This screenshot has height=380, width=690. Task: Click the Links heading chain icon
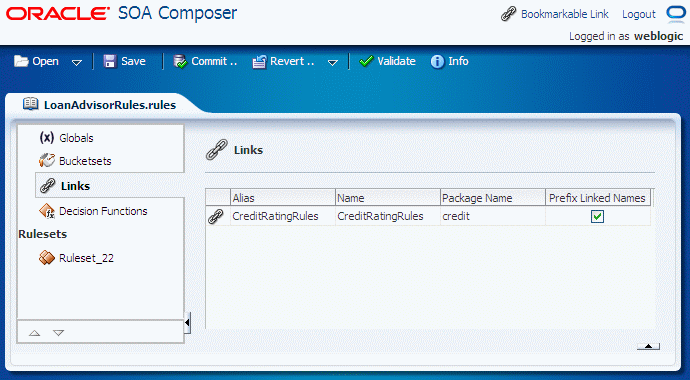click(217, 150)
